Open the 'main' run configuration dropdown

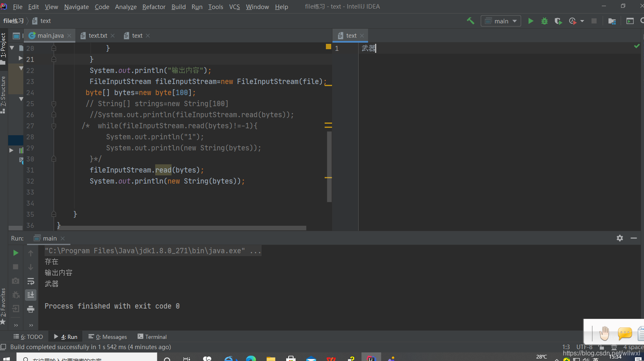click(501, 21)
